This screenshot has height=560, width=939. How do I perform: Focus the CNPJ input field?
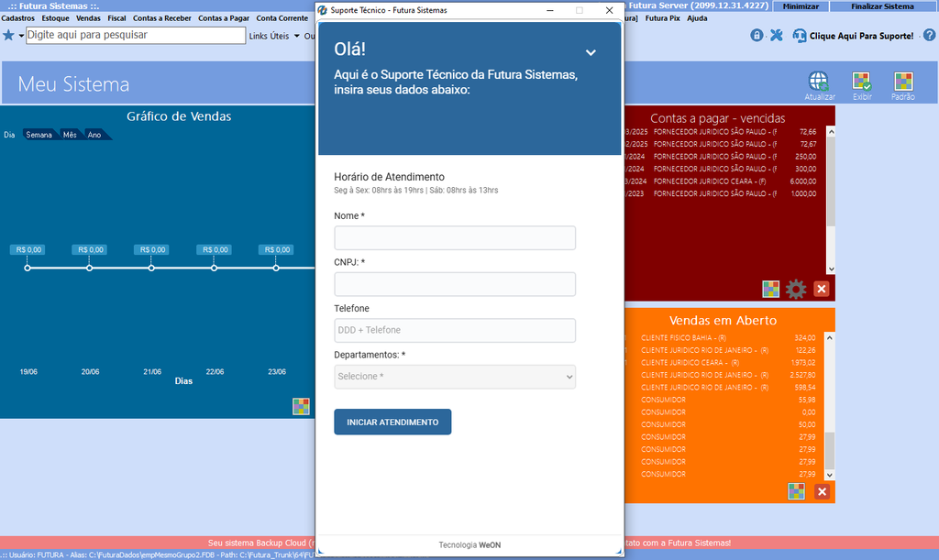pyautogui.click(x=455, y=284)
